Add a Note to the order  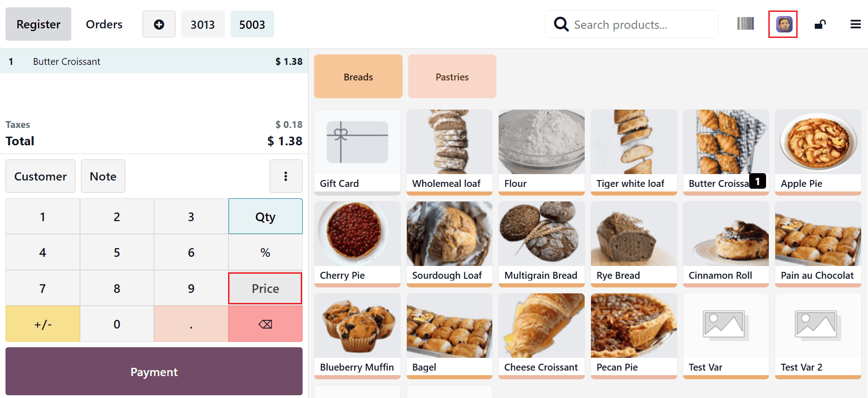tap(103, 176)
